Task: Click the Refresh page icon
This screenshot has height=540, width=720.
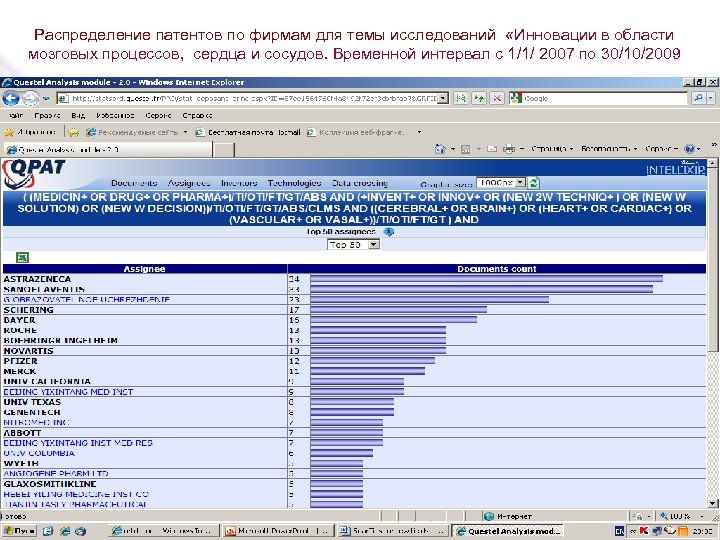Action: [479, 98]
